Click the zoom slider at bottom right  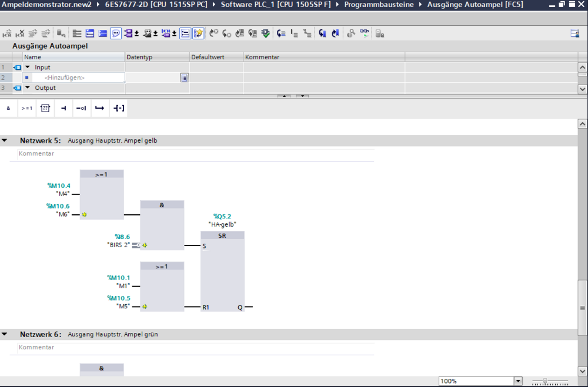546,381
